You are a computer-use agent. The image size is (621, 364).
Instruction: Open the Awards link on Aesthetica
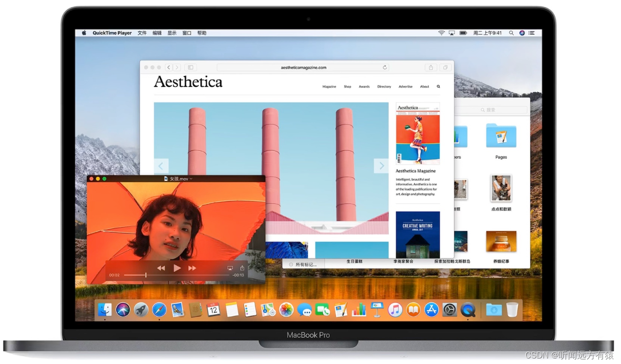coord(364,87)
